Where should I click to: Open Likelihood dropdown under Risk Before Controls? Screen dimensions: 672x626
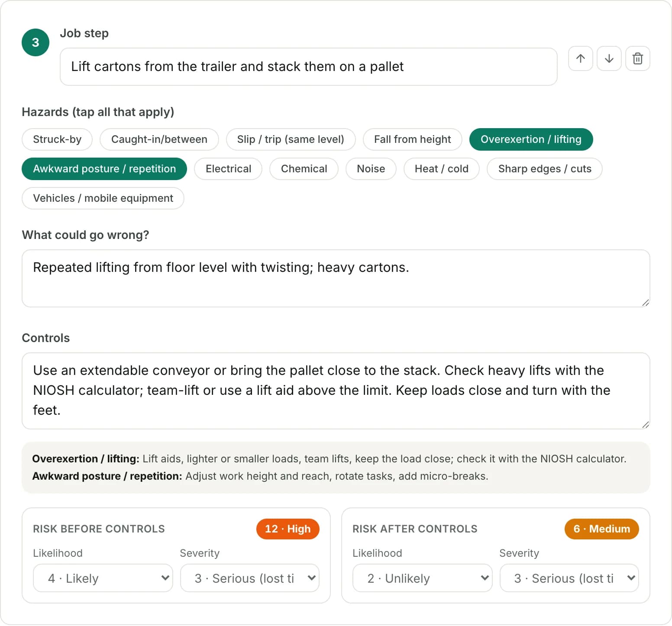click(103, 578)
